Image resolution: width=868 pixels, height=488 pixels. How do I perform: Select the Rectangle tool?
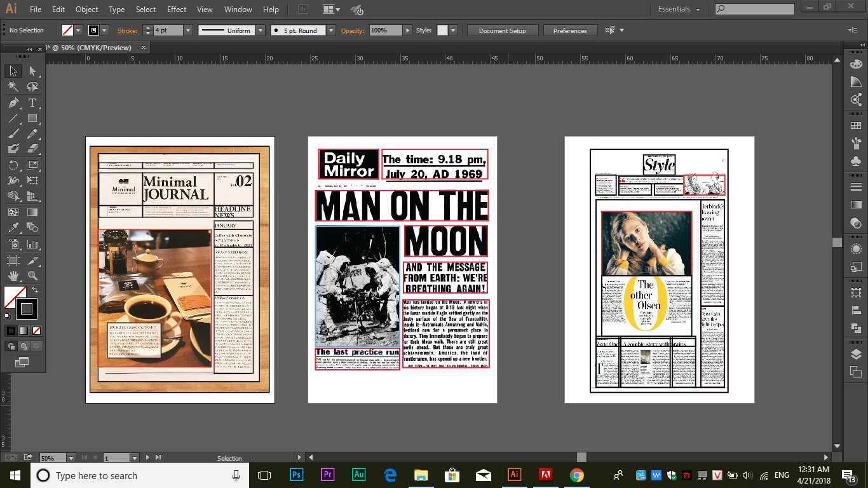click(x=32, y=118)
